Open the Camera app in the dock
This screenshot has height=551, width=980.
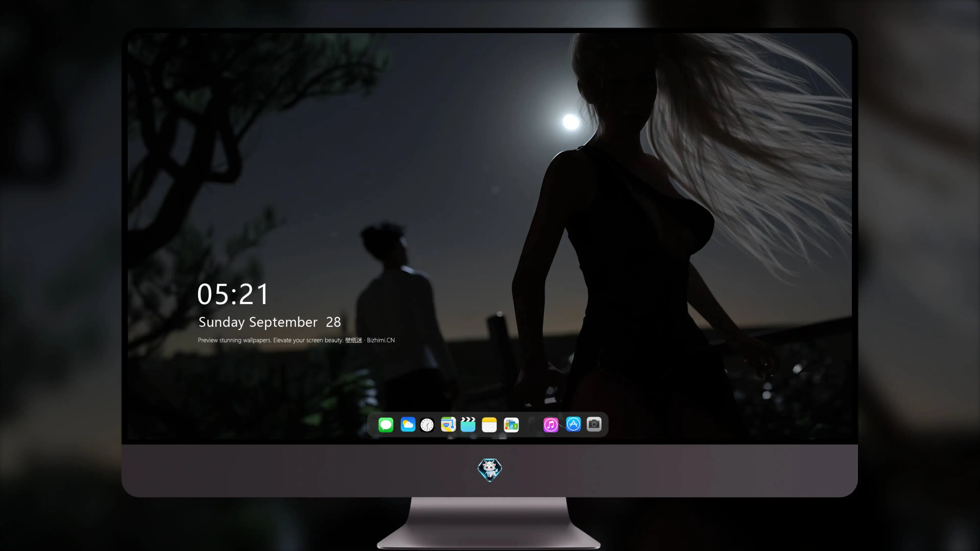click(x=594, y=424)
